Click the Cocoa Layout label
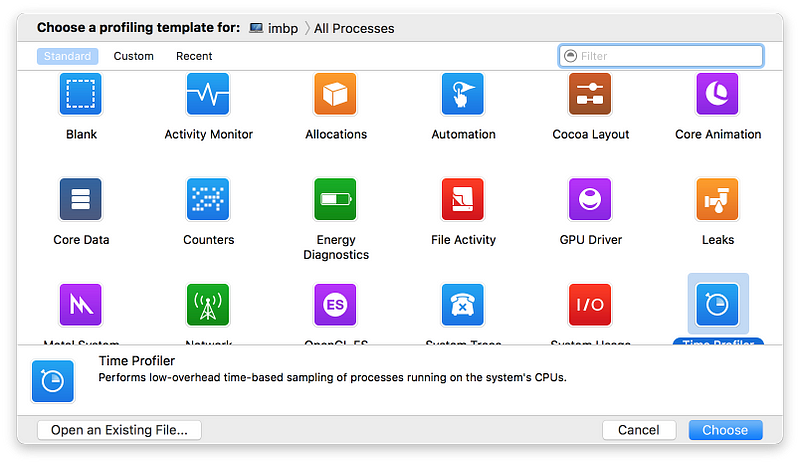 pyautogui.click(x=590, y=134)
